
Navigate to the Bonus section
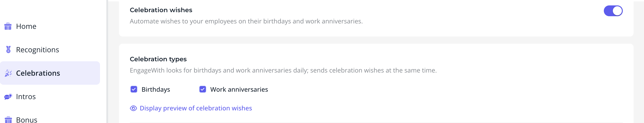point(50,118)
